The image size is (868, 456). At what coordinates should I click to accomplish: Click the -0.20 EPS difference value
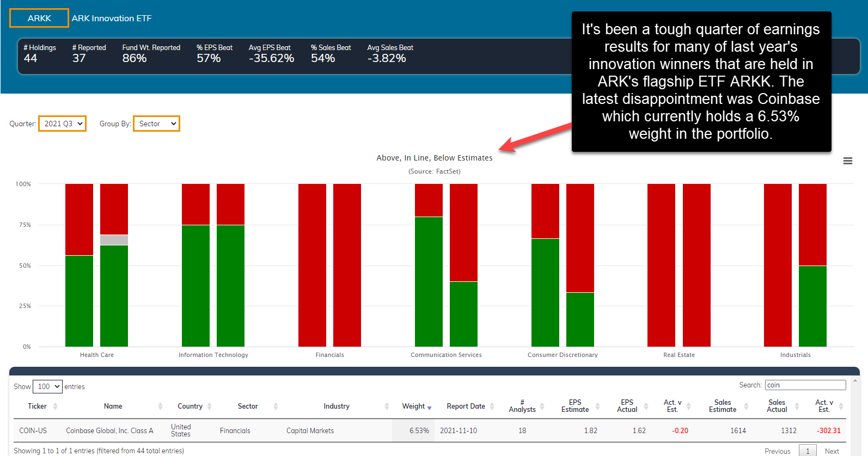[x=680, y=430]
